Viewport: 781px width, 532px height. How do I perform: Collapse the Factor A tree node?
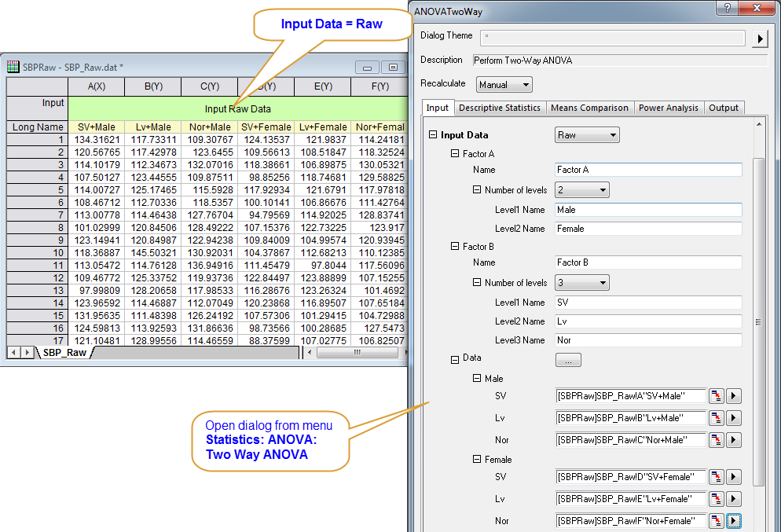[x=455, y=154]
